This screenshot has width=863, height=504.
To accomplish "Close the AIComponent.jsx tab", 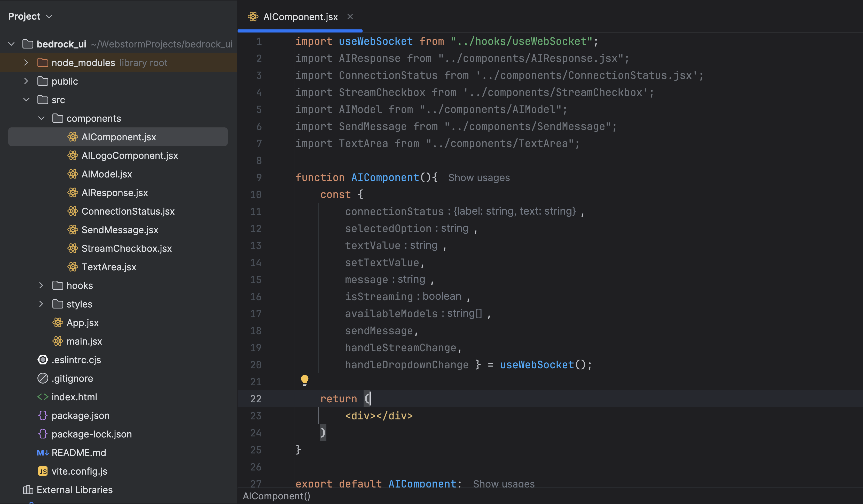I will coord(350,17).
